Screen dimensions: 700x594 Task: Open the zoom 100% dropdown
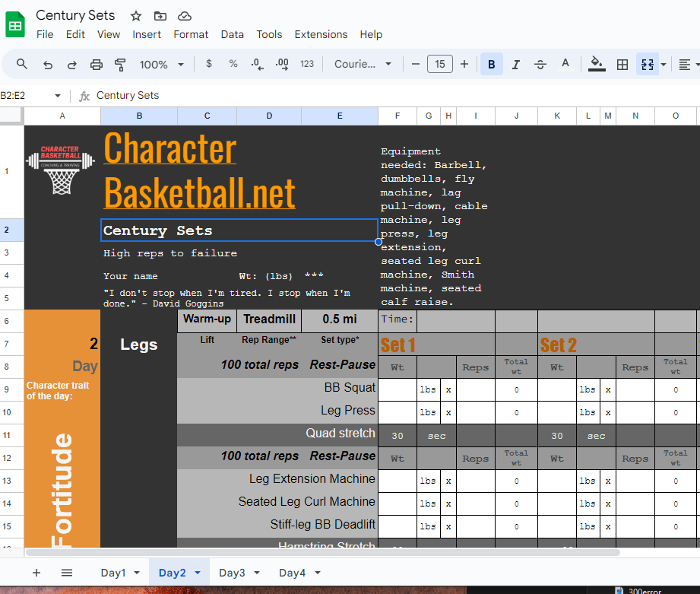(161, 65)
